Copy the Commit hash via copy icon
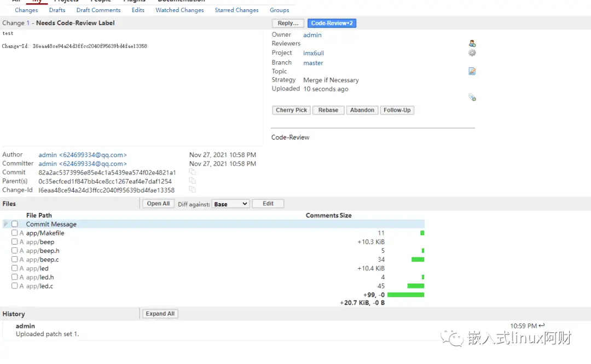 pos(192,172)
